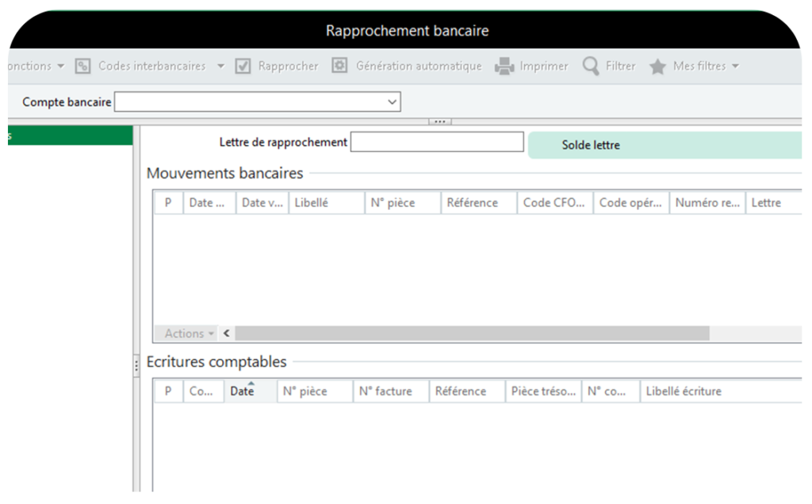Click the N° facture column header
This screenshot has width=812, height=504.
(x=390, y=391)
